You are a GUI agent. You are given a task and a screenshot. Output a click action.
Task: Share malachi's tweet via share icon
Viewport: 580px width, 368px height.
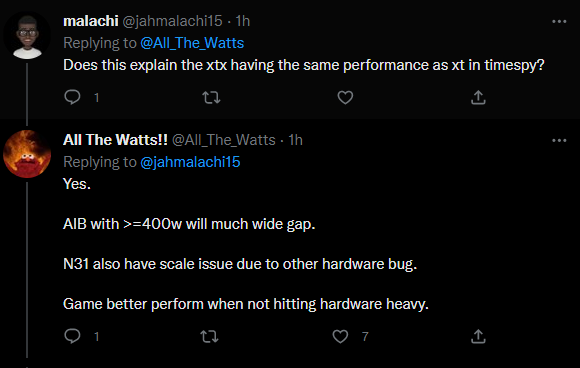[478, 97]
